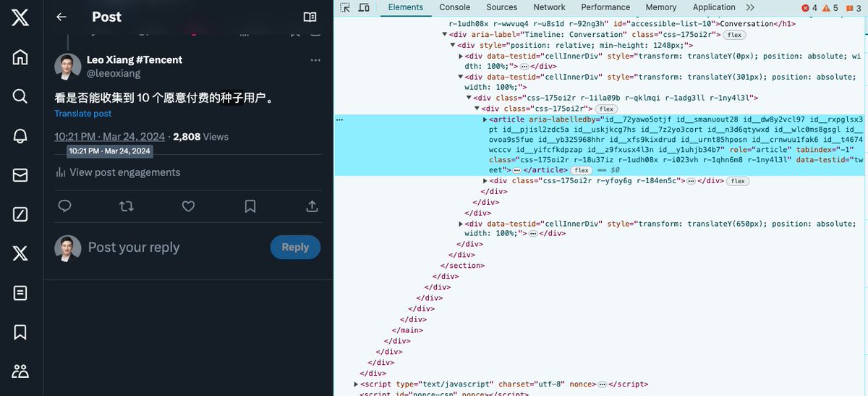Open the post's three-dot more menu
Image resolution: width=868 pixels, height=396 pixels.
point(315,60)
